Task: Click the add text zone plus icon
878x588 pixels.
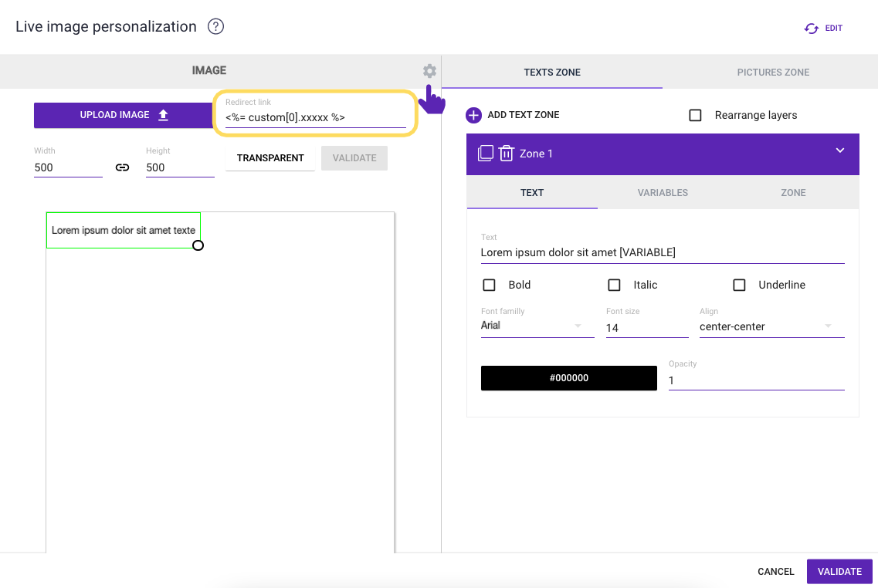Action: (x=473, y=115)
